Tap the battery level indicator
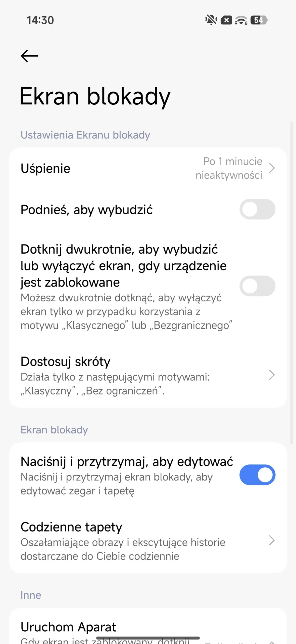This screenshot has width=296, height=644. point(259,20)
